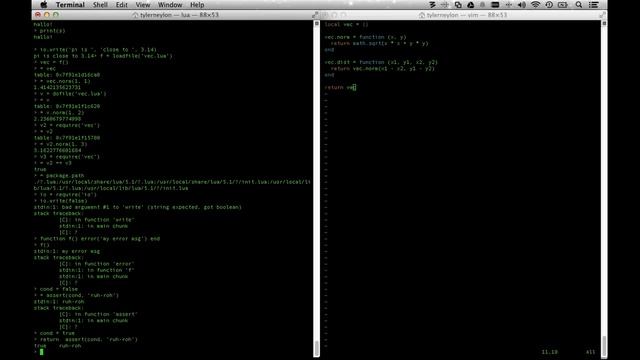
Task: Click the 'package.path' command line
Action: (59, 176)
